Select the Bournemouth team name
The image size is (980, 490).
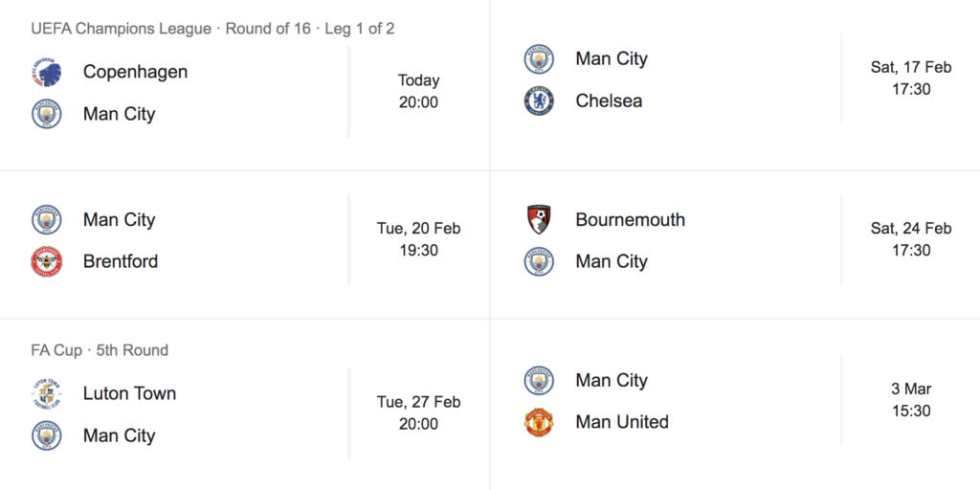point(630,219)
